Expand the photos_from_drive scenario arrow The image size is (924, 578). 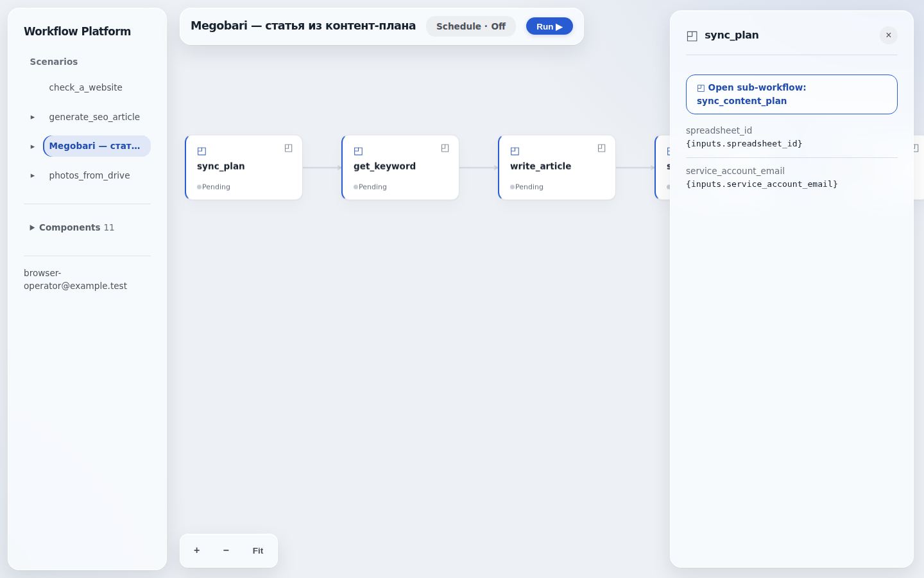(33, 175)
